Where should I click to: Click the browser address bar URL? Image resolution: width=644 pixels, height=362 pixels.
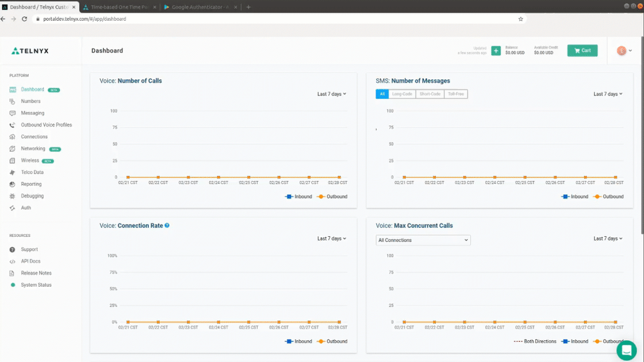pos(85,19)
